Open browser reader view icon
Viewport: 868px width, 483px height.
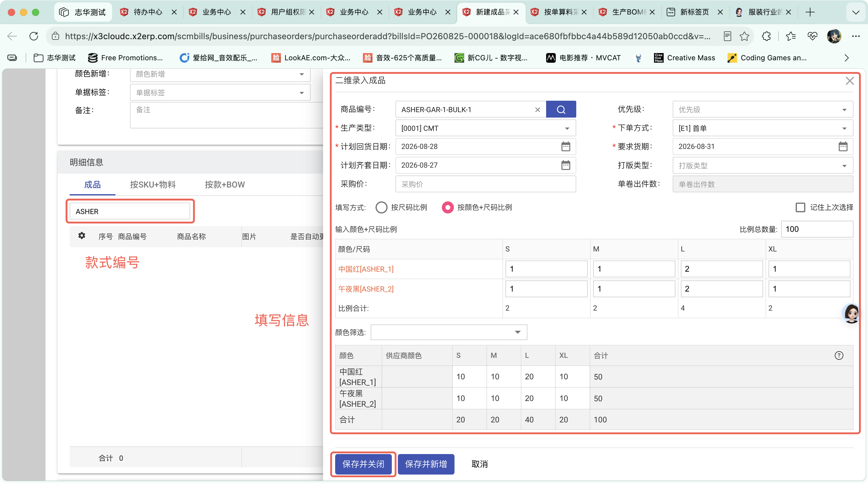pyautogui.click(x=727, y=36)
